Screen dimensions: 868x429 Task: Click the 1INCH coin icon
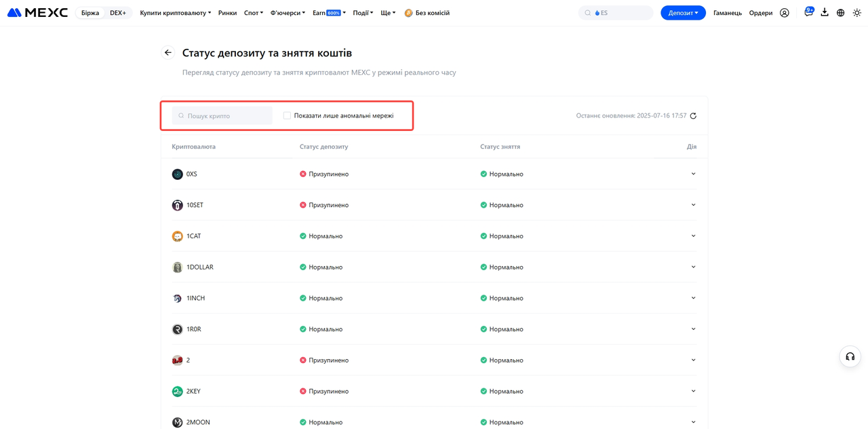177,299
